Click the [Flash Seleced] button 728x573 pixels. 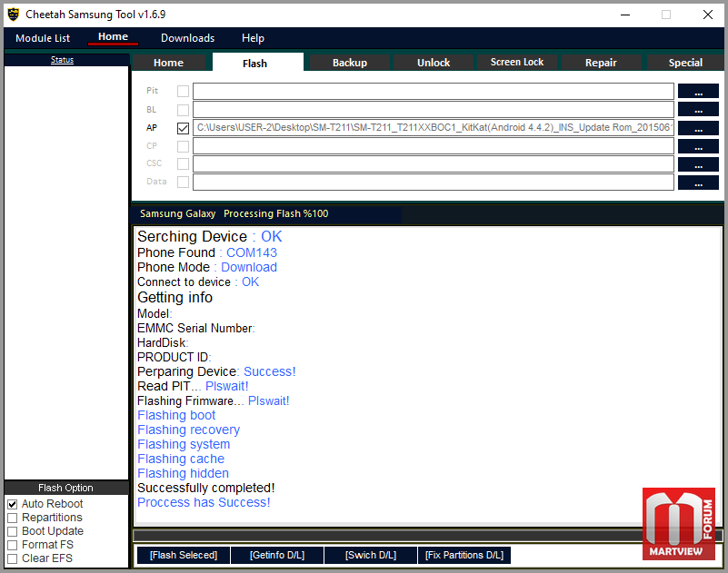click(x=184, y=556)
